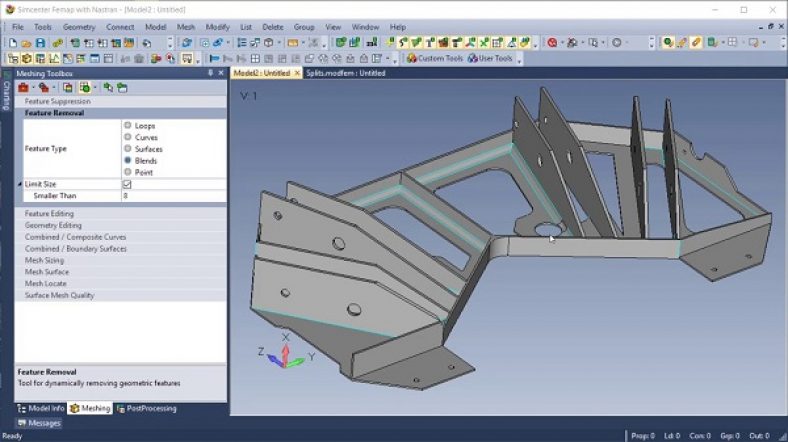Uncheck the Limit Size checkbox

pyautogui.click(x=127, y=185)
